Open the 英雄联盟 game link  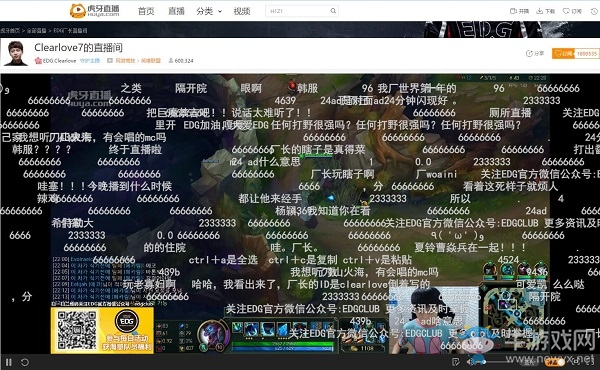(x=151, y=60)
